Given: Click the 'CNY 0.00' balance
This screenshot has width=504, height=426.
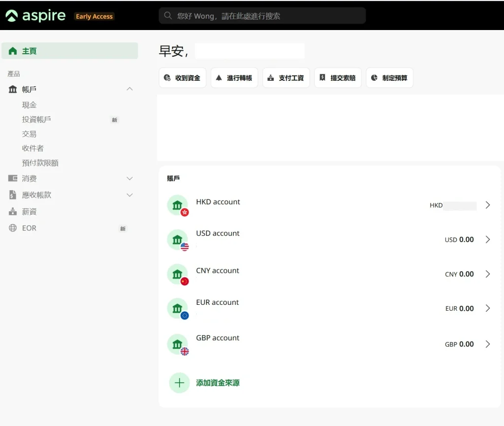Looking at the screenshot, I should [x=459, y=274].
